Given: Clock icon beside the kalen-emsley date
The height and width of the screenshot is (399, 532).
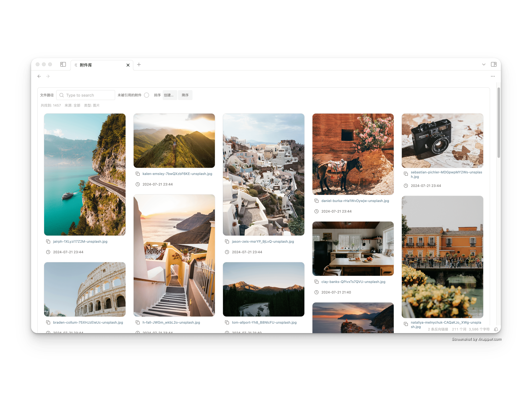Looking at the screenshot, I should click(138, 184).
